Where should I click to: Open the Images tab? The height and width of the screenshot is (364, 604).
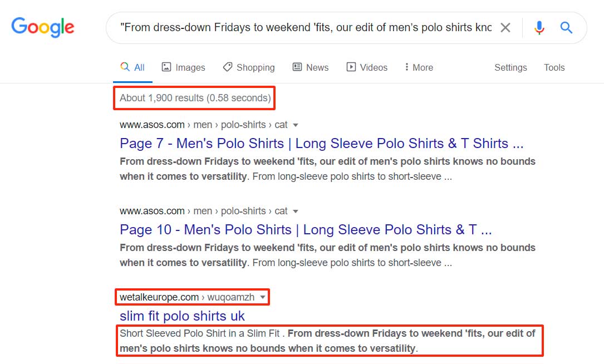183,67
